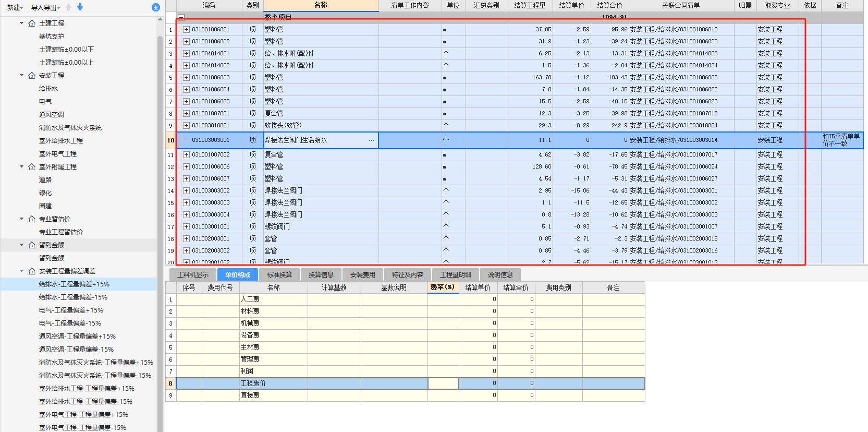Select 给排水 under 安装工程
This screenshot has height=432, width=868.
(x=48, y=88)
